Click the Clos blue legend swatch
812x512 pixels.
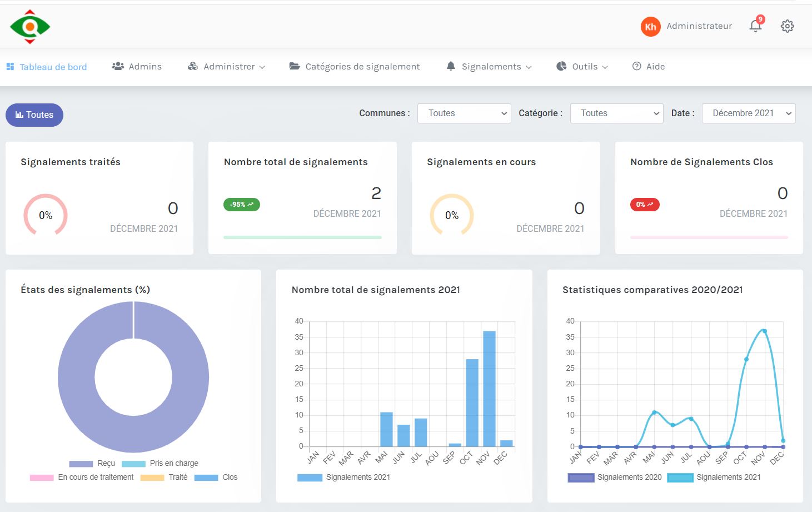pyautogui.click(x=206, y=478)
